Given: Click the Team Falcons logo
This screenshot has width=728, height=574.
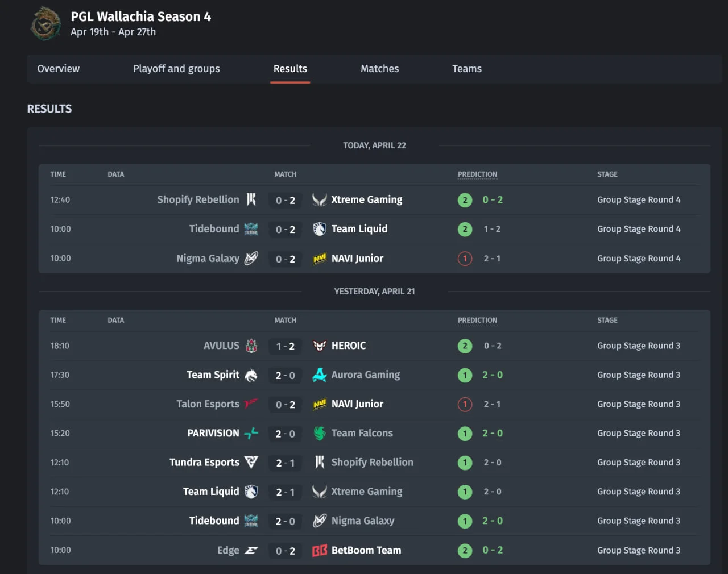Looking at the screenshot, I should [320, 434].
